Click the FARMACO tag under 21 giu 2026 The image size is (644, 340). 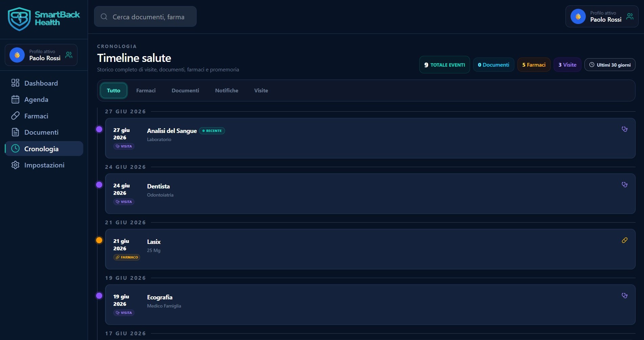(127, 257)
